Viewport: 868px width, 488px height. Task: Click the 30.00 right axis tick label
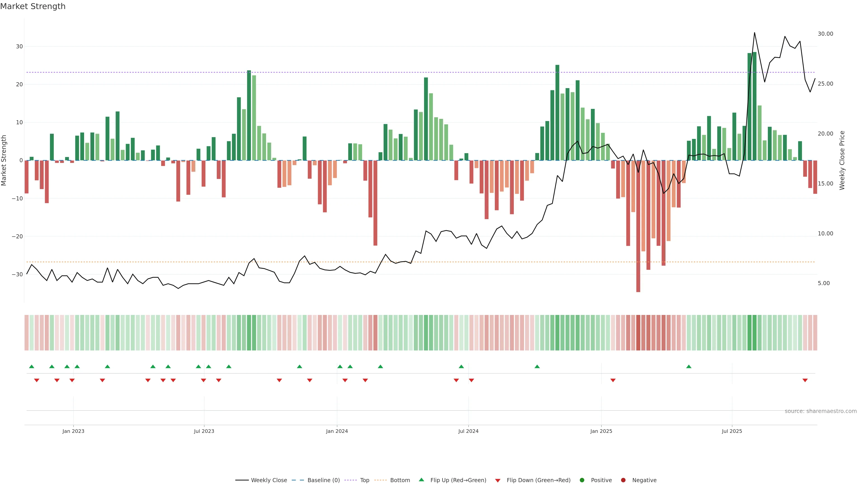pyautogui.click(x=825, y=34)
